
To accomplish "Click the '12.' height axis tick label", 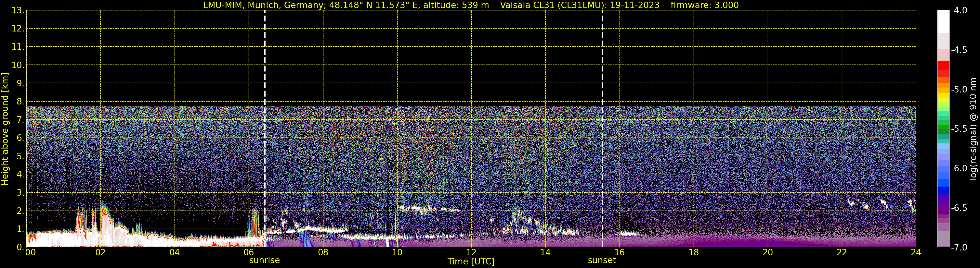I will coord(18,29).
